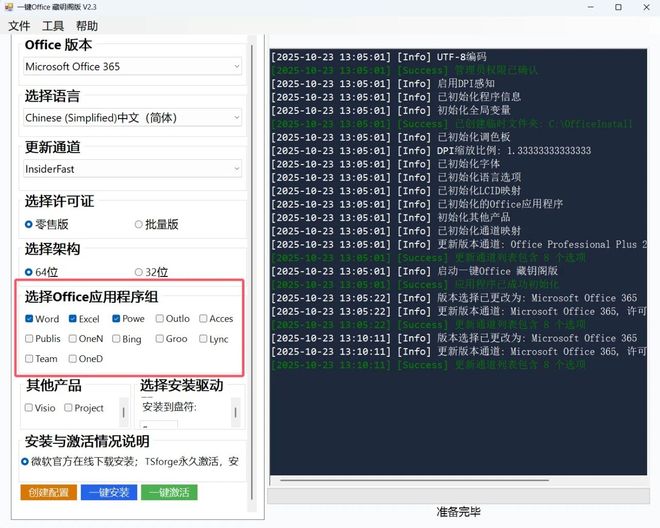Expand the Office 版本 dropdown
This screenshot has height=528, width=660.
(133, 67)
